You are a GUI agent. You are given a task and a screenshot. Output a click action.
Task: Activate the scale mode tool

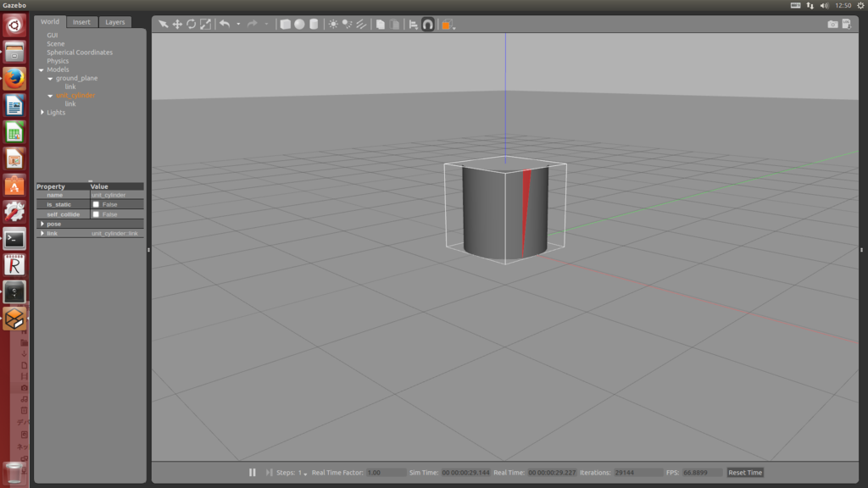click(x=205, y=24)
